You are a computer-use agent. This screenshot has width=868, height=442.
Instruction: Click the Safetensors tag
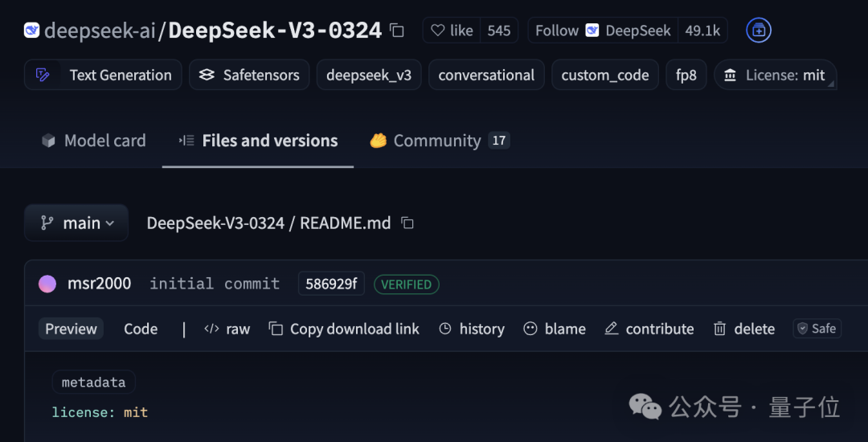click(x=249, y=75)
